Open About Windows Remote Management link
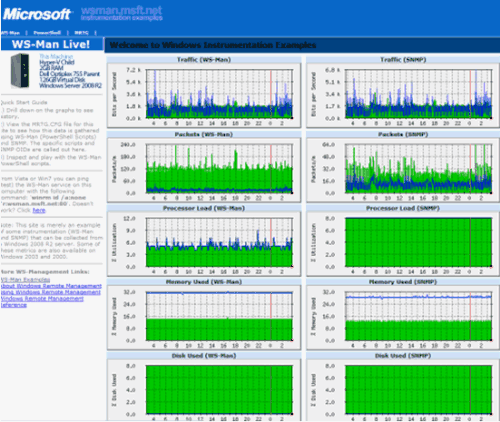This screenshot has height=422, width=500. pyautogui.click(x=51, y=286)
